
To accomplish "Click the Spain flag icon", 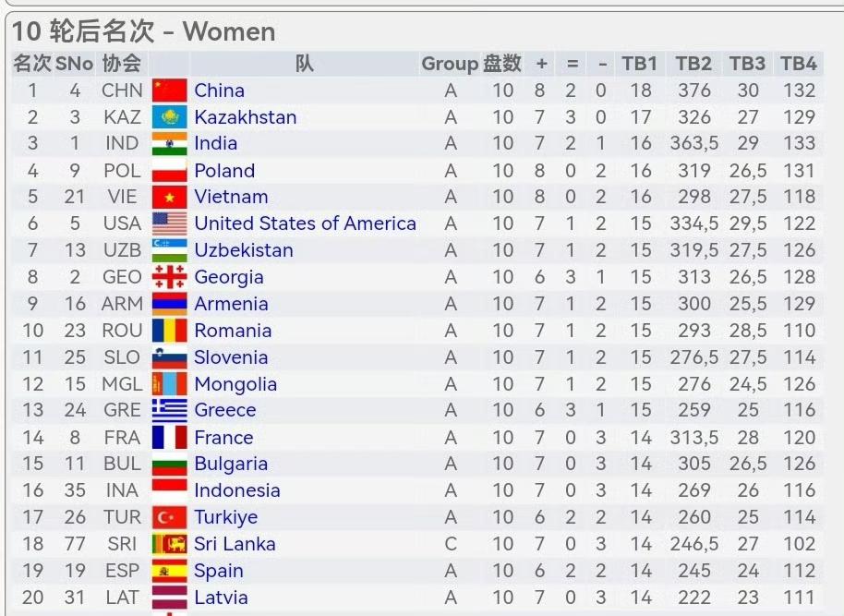I will click(170, 571).
